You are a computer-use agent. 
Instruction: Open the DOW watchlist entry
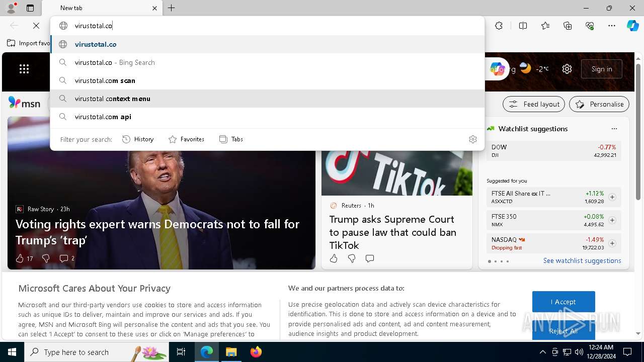coord(553,151)
